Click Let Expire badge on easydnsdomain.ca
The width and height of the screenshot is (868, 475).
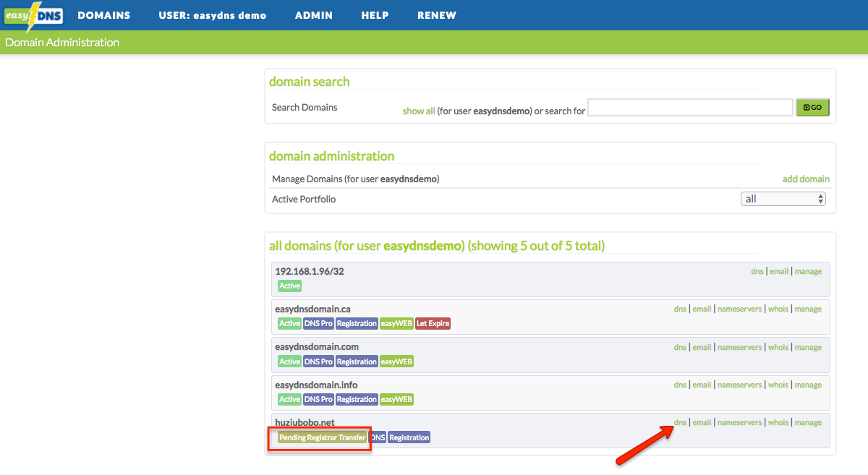(x=433, y=324)
